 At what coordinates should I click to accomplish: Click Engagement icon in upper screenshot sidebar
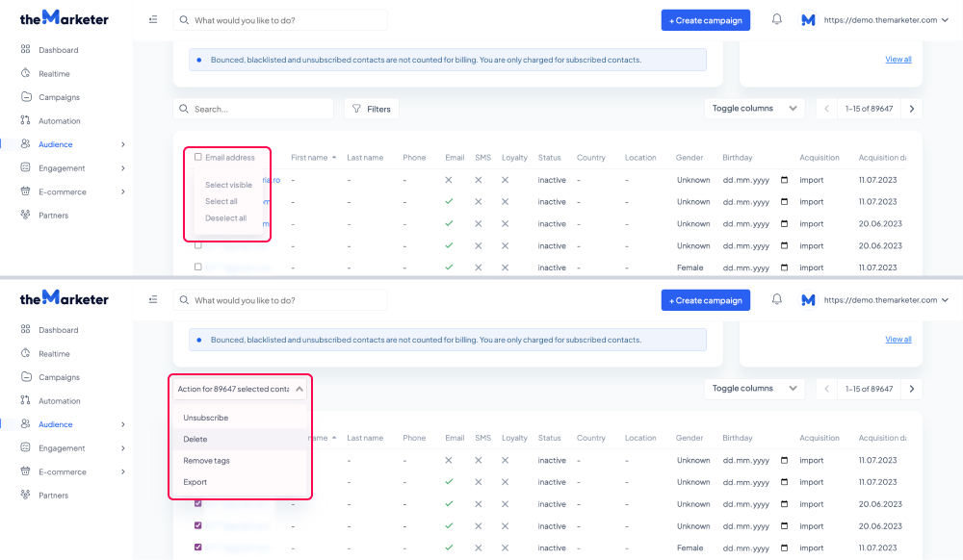click(x=25, y=167)
